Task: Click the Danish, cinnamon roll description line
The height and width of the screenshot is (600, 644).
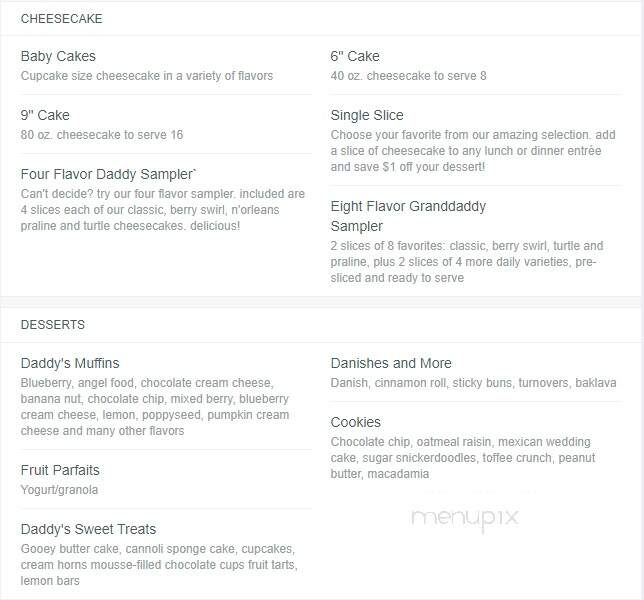Action: 473,383
